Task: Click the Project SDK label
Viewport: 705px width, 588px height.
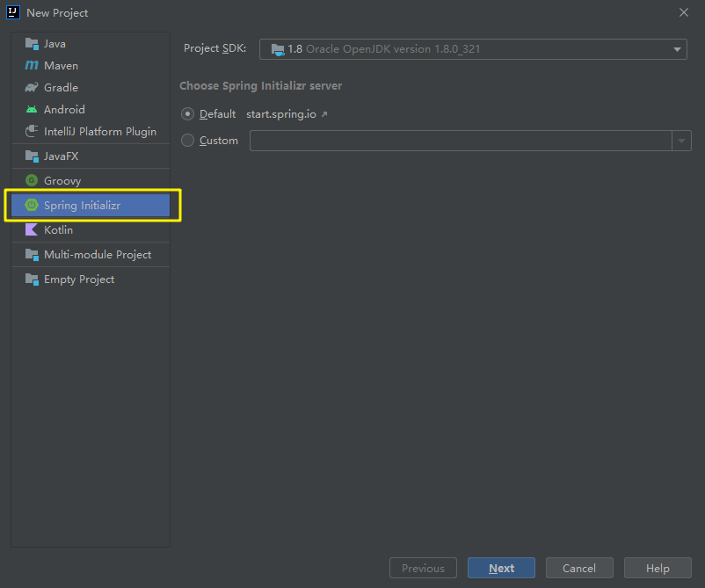Action: pos(214,48)
